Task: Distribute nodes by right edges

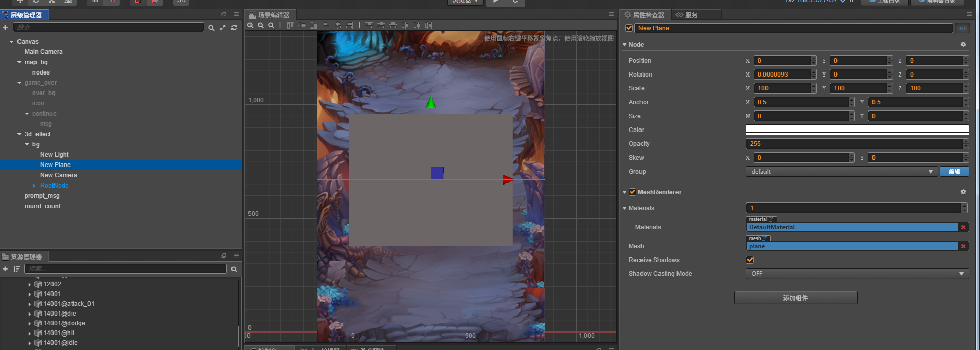Action: 429,25
